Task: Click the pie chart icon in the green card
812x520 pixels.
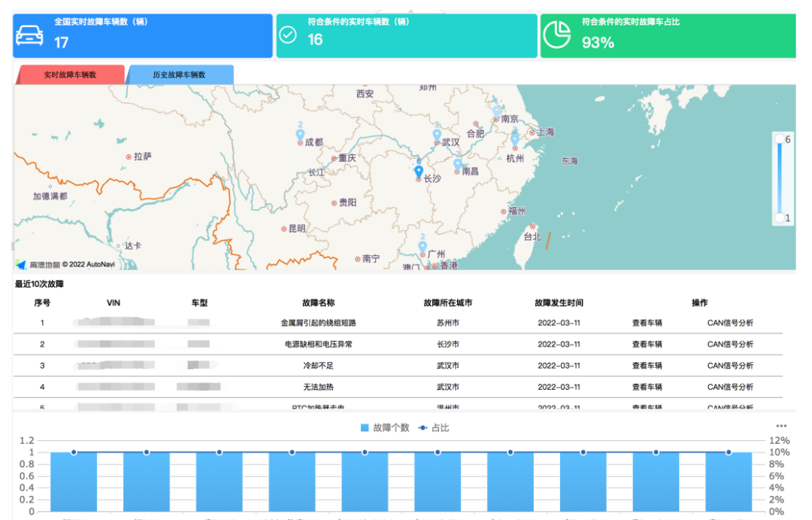Action: click(x=557, y=35)
